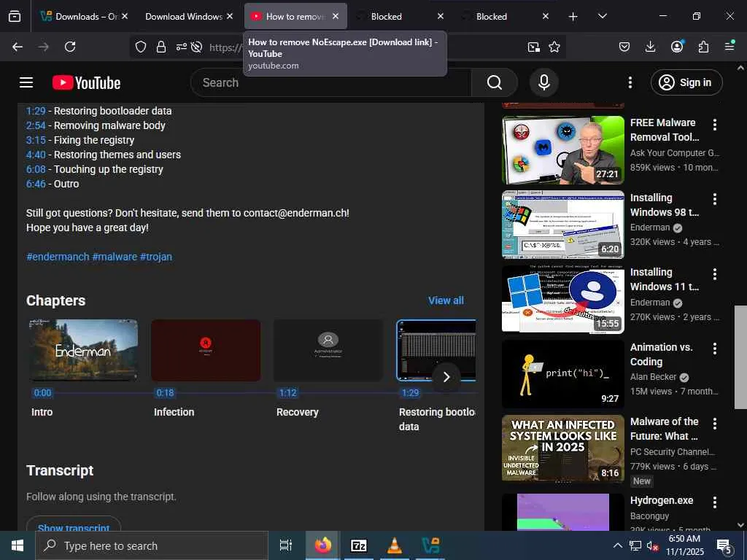The width and height of the screenshot is (747, 560).
Task: Click the YouTube search magnifier button
Action: pyautogui.click(x=494, y=82)
